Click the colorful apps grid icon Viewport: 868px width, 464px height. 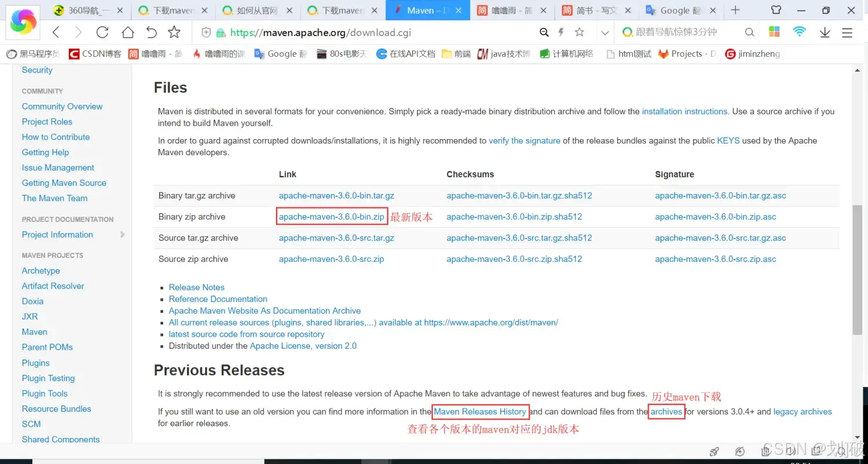(x=774, y=32)
